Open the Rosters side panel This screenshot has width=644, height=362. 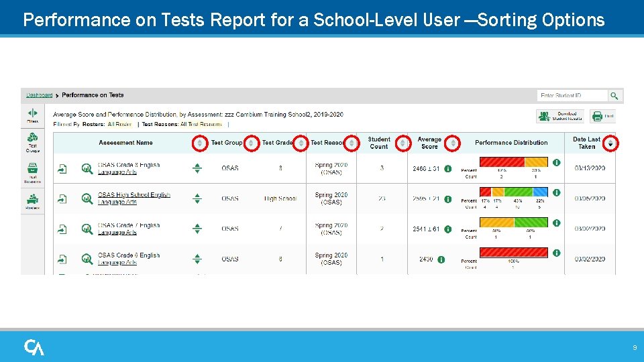[32, 202]
